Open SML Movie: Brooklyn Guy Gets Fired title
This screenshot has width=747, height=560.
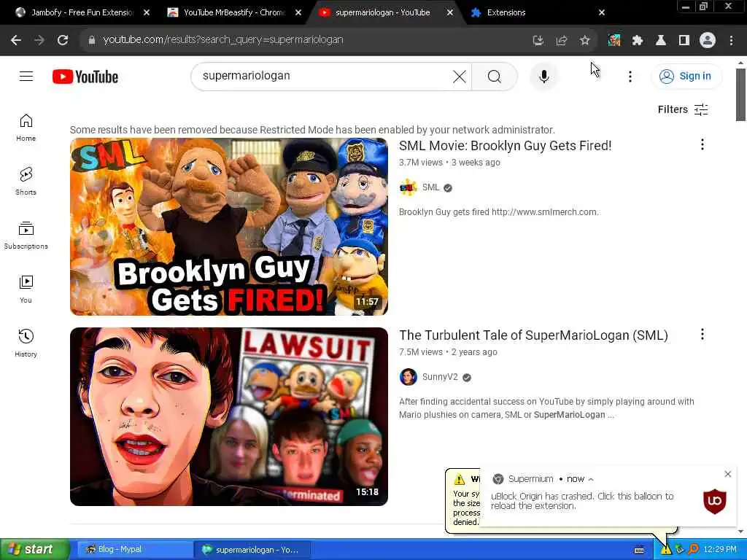tap(505, 146)
